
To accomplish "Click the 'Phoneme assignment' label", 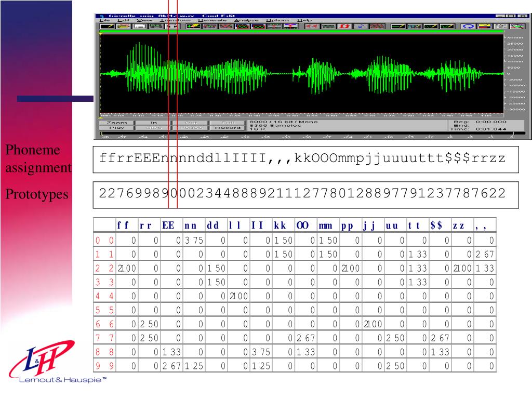I will click(38, 158).
